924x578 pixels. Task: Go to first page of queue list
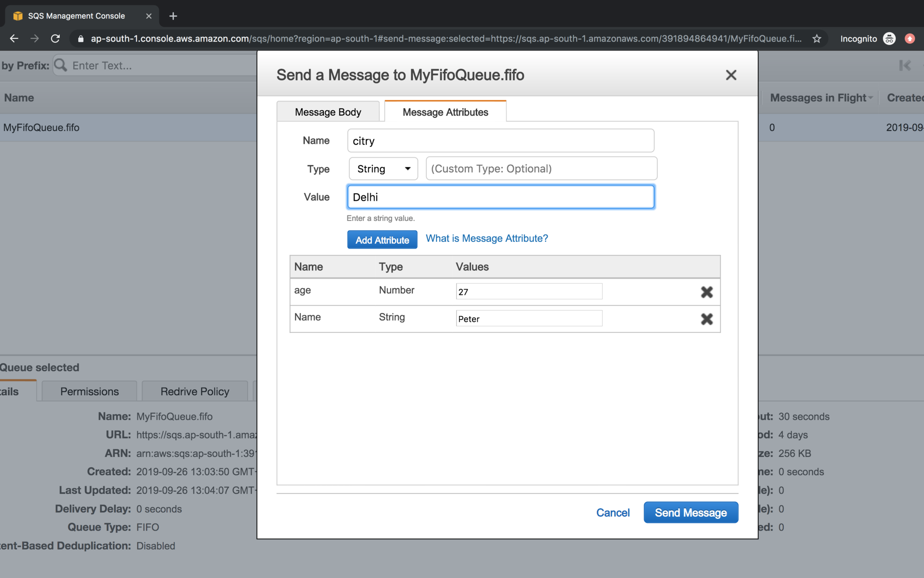905,66
